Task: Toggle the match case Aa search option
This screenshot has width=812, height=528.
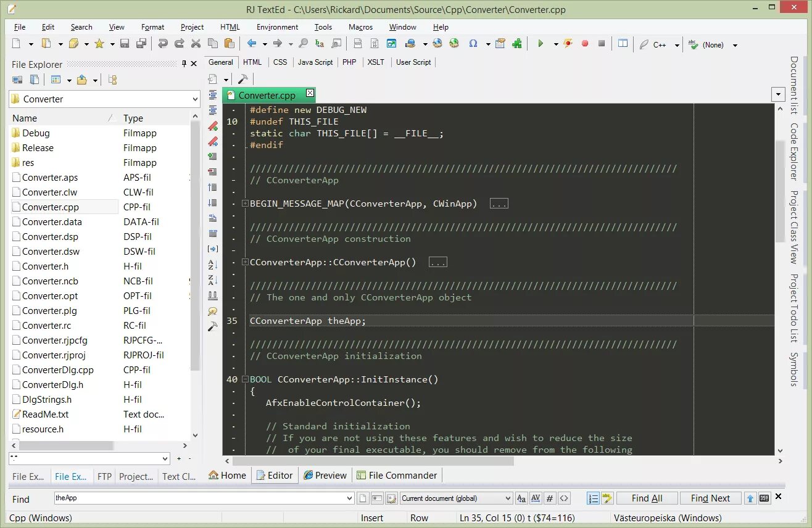Action: (521, 498)
